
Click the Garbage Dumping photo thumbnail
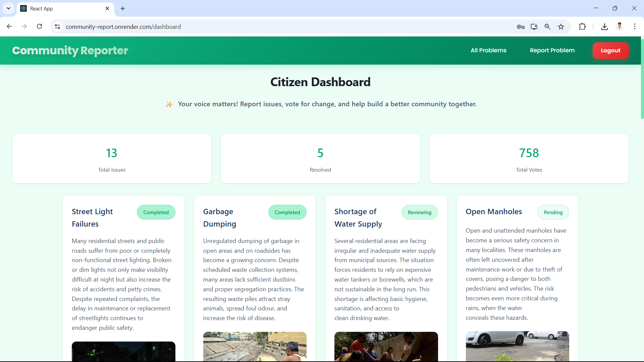point(255,346)
